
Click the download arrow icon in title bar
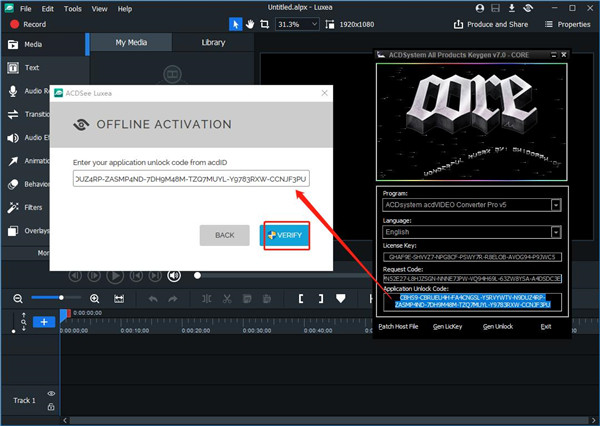pos(512,8)
